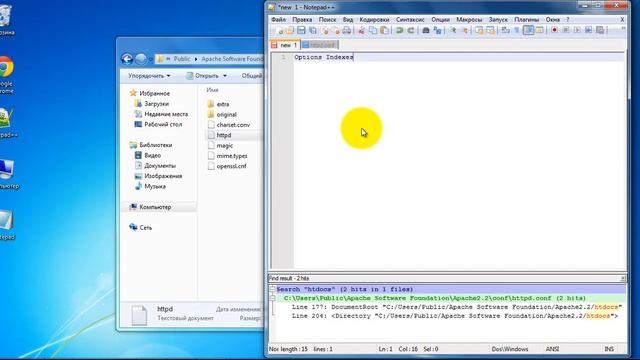
Task: Click the New file icon in Notepad++ toolbar
Action: coord(280,30)
